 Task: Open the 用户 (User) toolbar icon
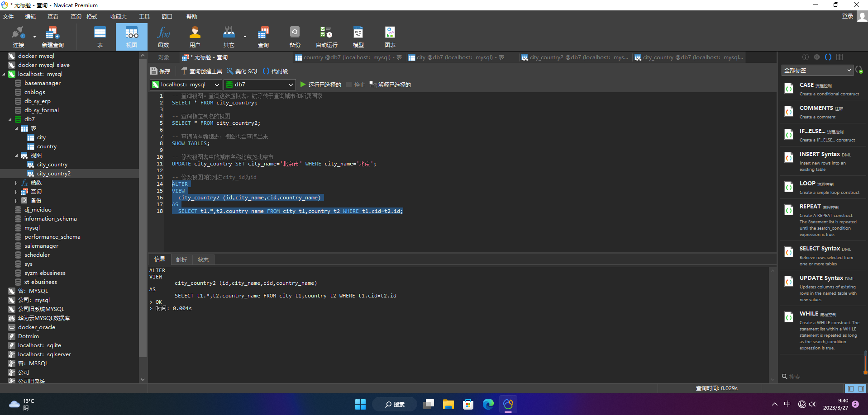[x=195, y=37]
